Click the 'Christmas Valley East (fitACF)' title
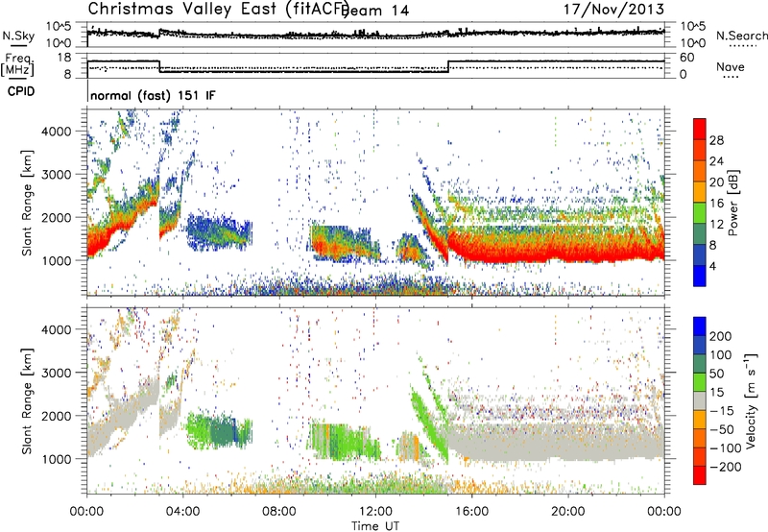The width and height of the screenshot is (768, 532). (218, 9)
